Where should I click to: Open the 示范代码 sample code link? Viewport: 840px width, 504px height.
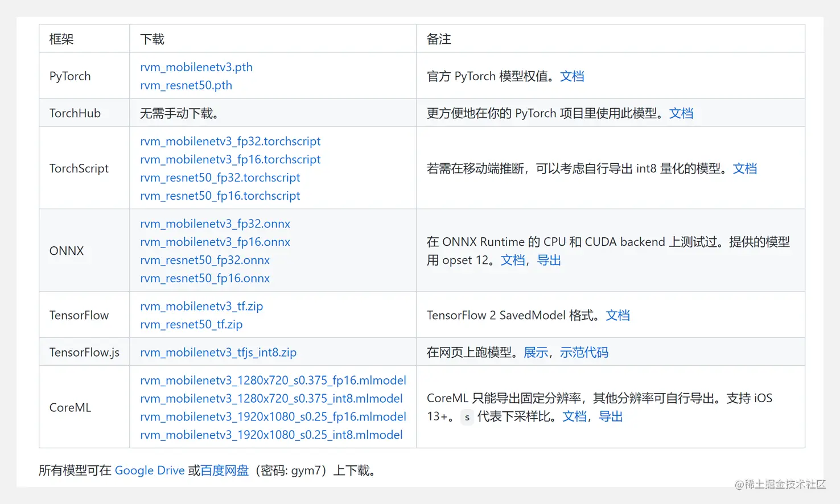coord(584,352)
